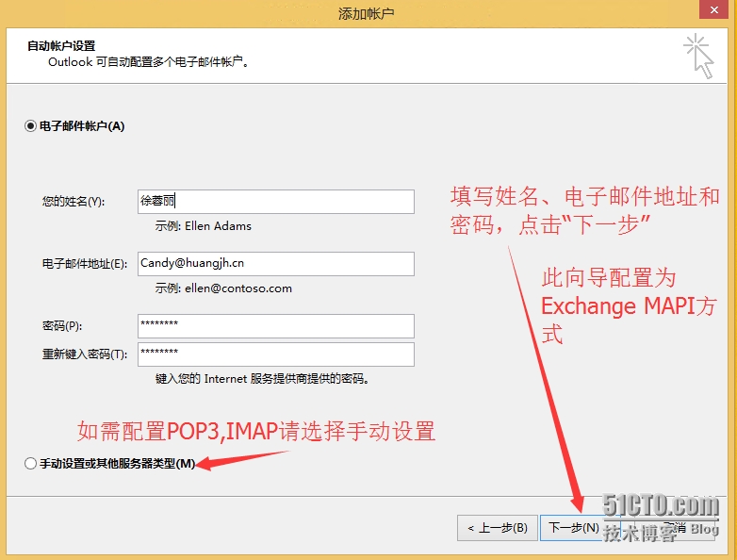
Task: Click the wizard cursor sparkle icon
Action: point(698,57)
